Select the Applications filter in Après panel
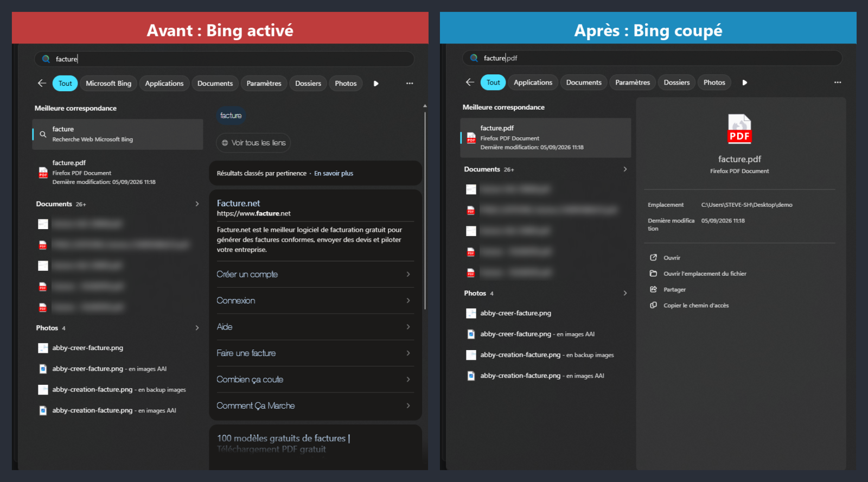 click(533, 83)
